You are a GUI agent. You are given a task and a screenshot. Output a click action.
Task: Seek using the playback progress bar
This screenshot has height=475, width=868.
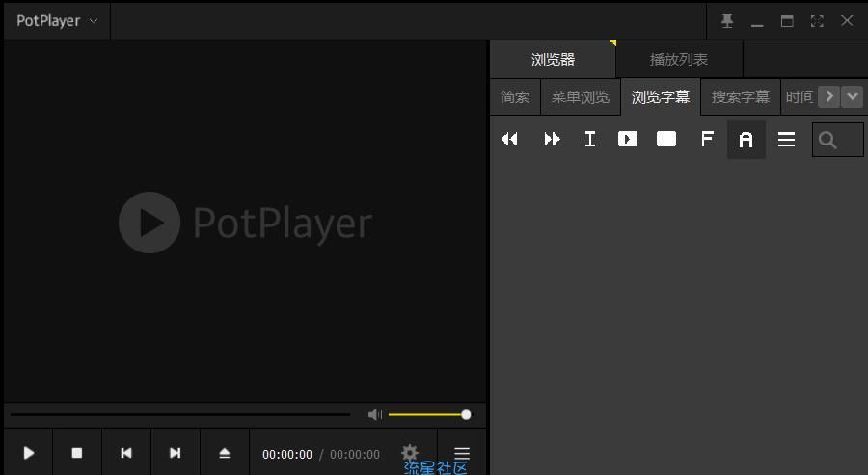(x=180, y=414)
